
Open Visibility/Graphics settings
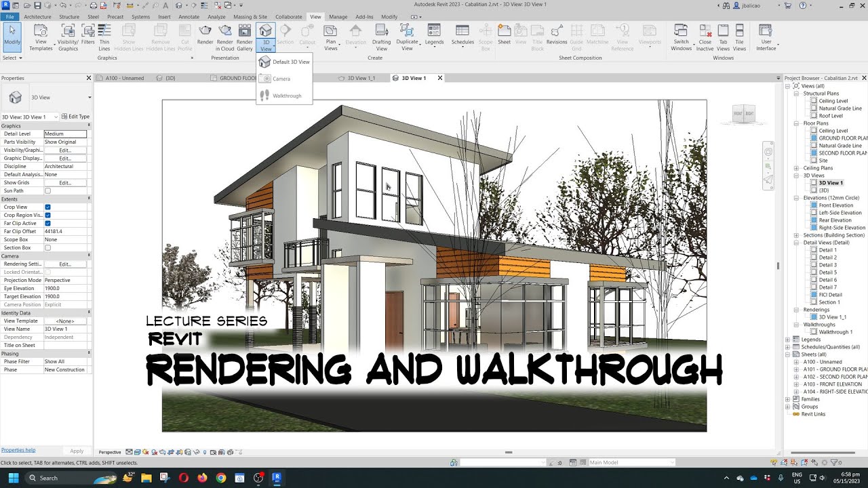68,37
